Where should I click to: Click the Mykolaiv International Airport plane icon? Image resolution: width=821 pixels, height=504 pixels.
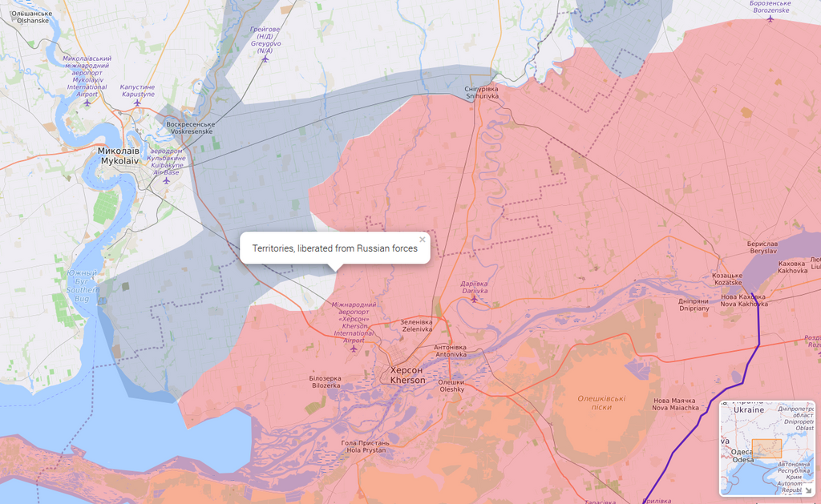pyautogui.click(x=87, y=103)
